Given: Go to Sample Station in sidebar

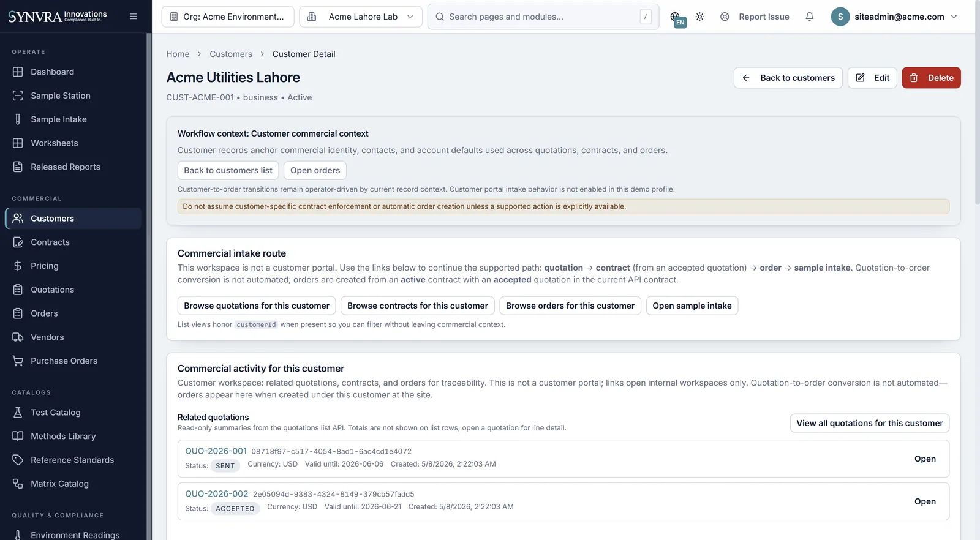Looking at the screenshot, I should [73, 96].
